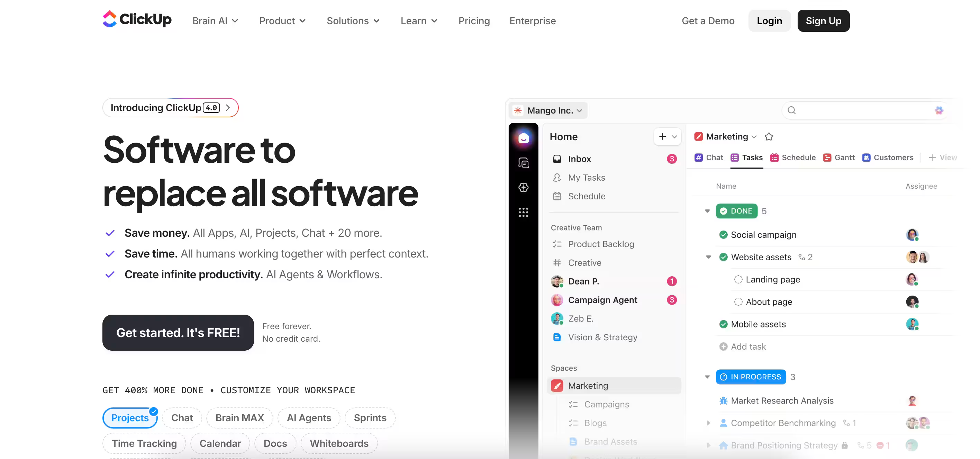Mark About page status circle

tap(738, 302)
